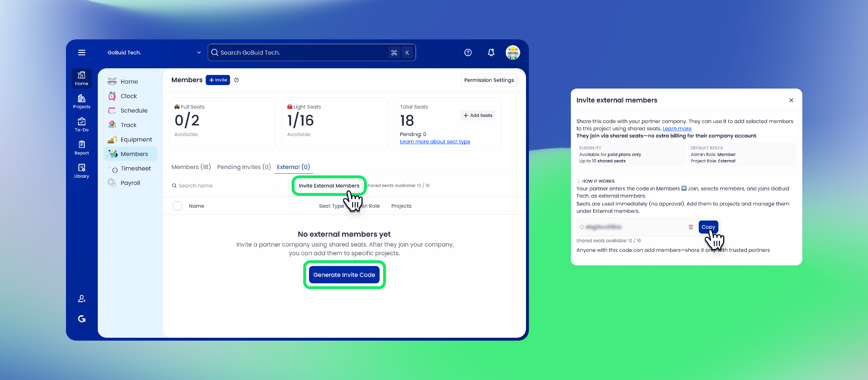868x380 pixels.
Task: Copy the invite code
Action: click(708, 227)
